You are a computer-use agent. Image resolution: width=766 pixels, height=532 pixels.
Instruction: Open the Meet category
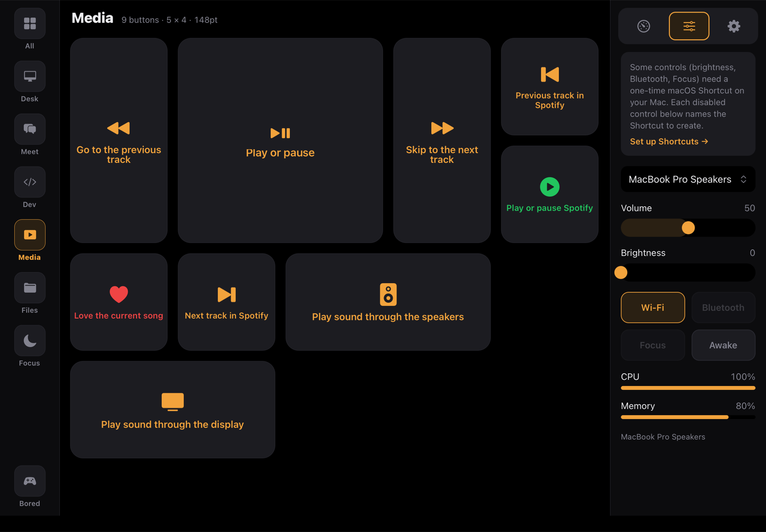[x=30, y=130]
